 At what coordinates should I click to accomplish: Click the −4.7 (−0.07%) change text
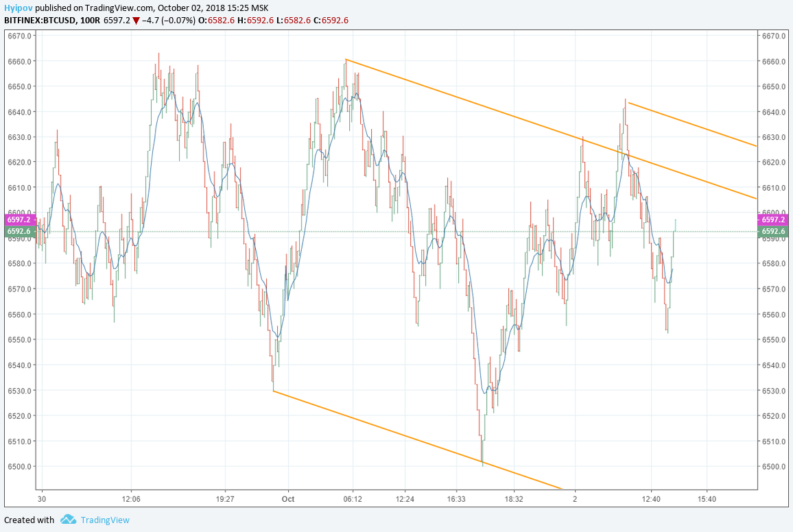coord(169,21)
